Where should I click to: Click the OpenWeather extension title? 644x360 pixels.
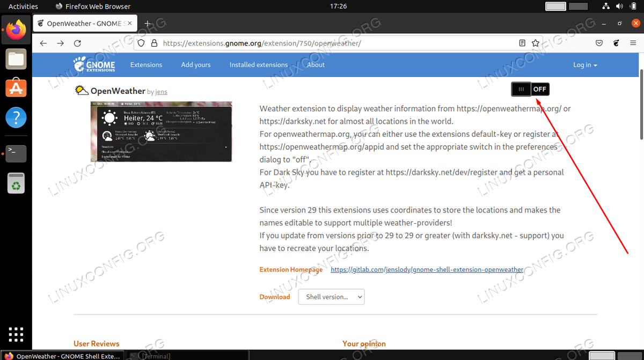pos(118,91)
